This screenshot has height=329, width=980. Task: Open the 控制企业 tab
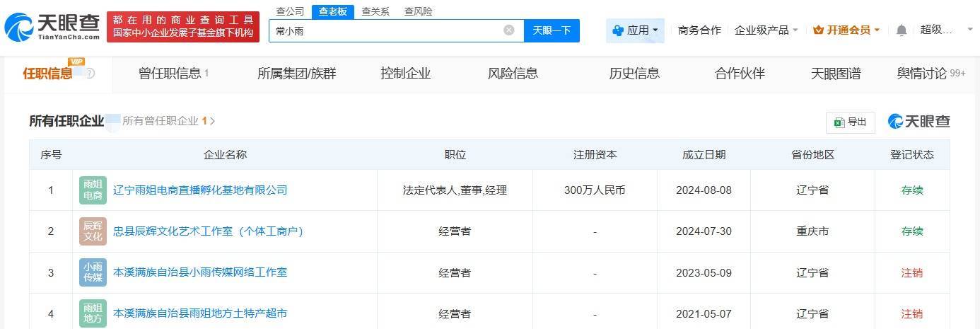tap(405, 74)
